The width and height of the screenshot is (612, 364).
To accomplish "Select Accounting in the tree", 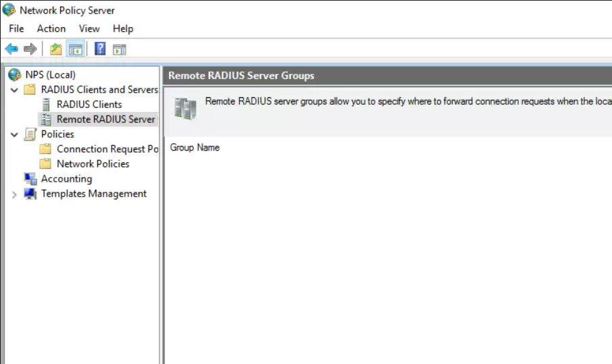I will tap(67, 178).
